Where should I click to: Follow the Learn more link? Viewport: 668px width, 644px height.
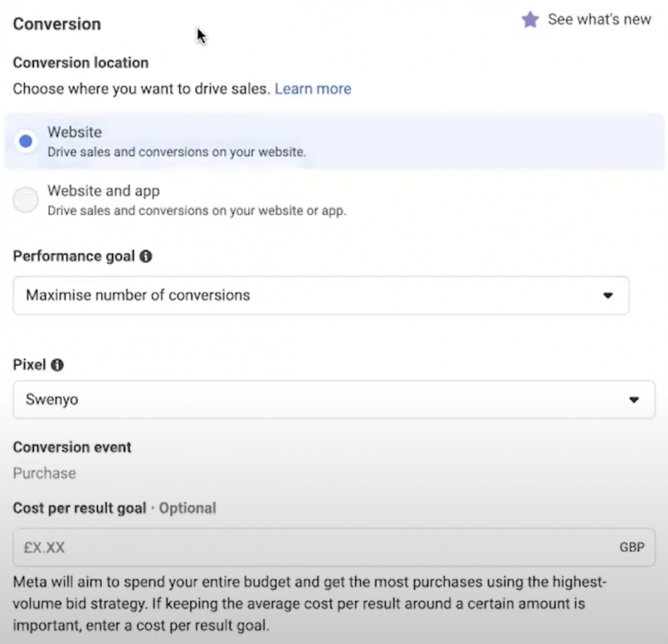pos(312,89)
